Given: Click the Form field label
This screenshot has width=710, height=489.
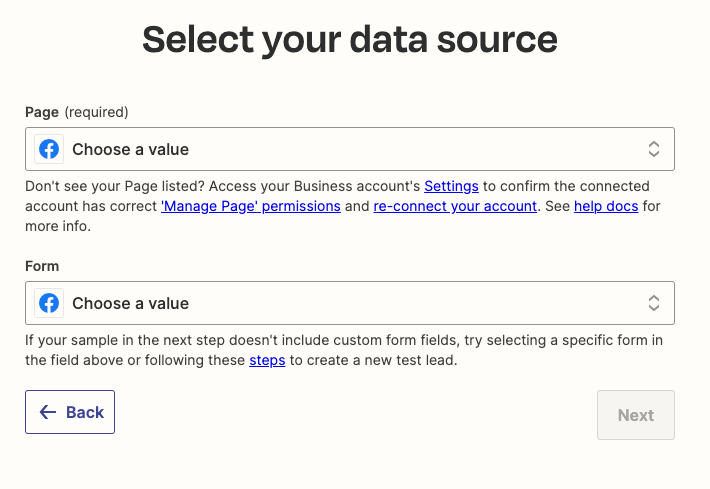Looking at the screenshot, I should [42, 266].
